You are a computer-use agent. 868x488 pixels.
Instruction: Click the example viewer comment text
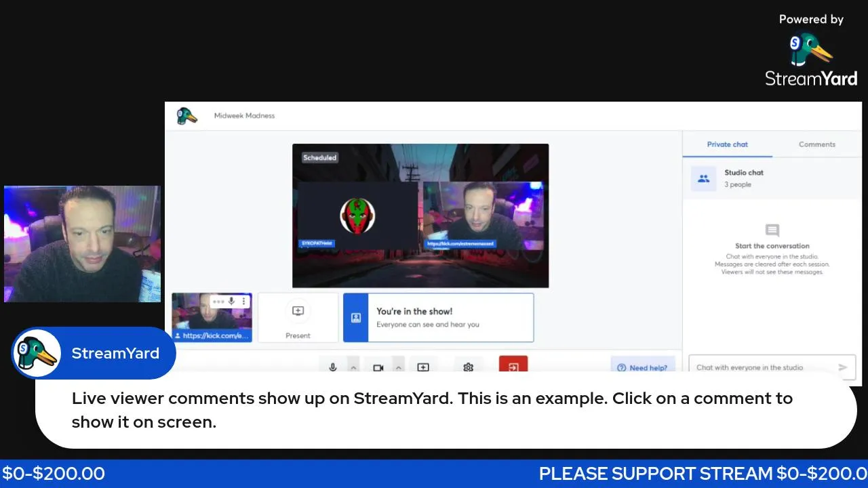click(432, 410)
